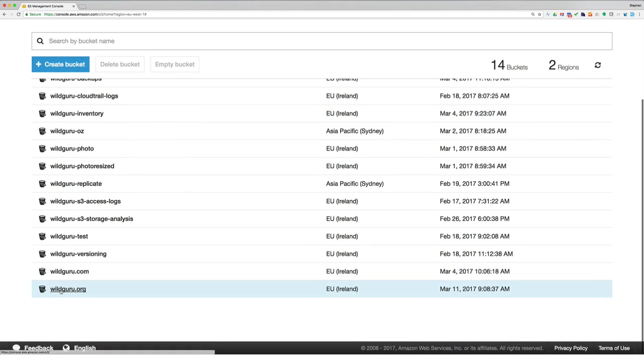Switch to S3 Management Console tab
Screen dimensions: 644x362
pos(48,6)
